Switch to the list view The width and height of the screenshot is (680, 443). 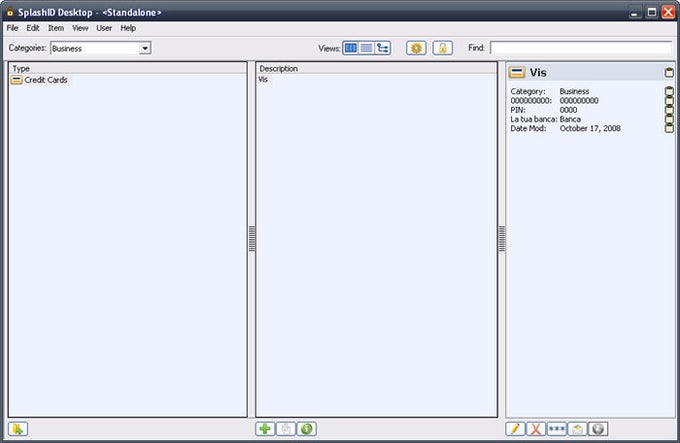coord(366,48)
